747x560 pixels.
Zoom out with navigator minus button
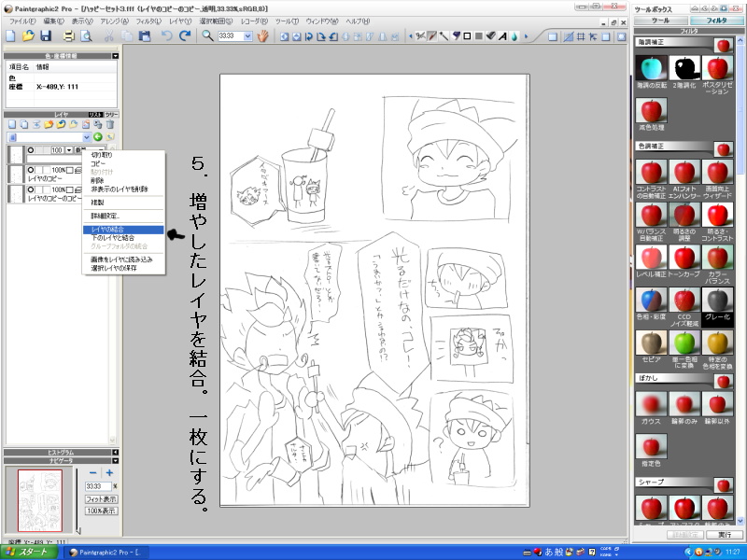pyautogui.click(x=92, y=473)
